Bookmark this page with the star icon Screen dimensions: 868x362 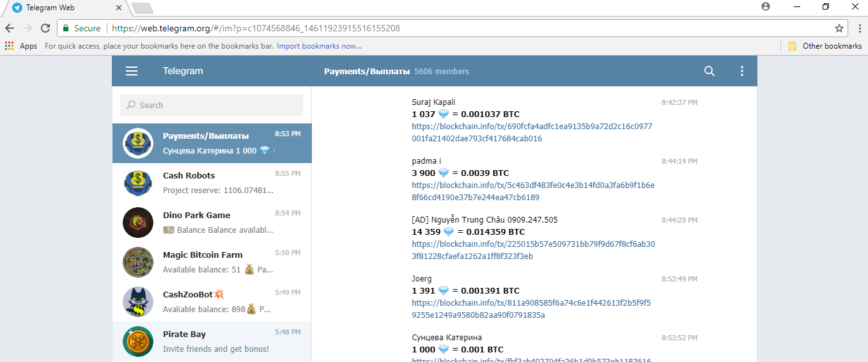(x=839, y=28)
